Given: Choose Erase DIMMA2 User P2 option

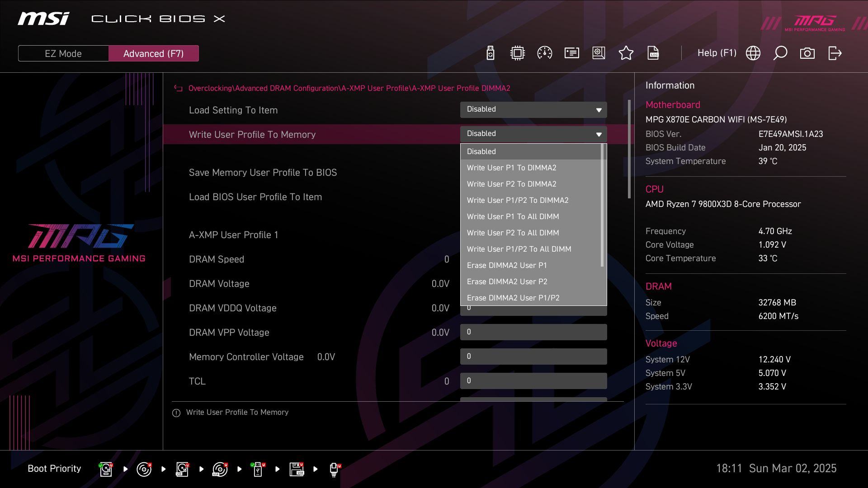Looking at the screenshot, I should [507, 282].
